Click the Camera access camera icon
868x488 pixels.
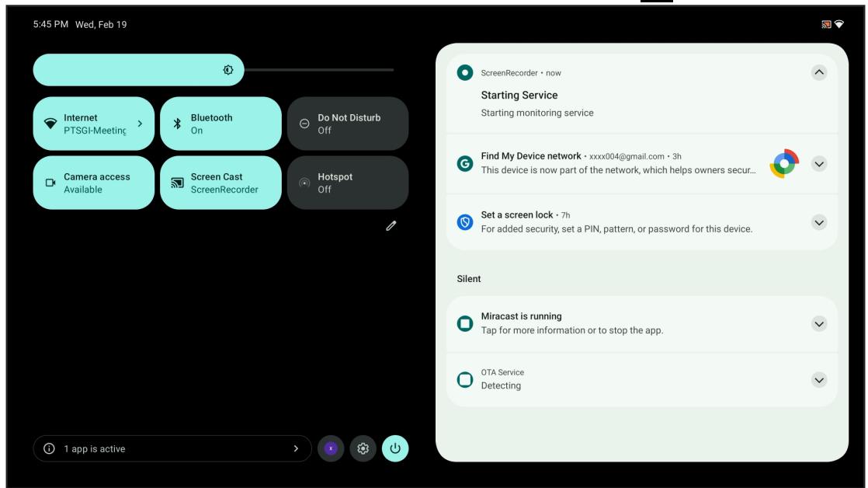tap(50, 183)
